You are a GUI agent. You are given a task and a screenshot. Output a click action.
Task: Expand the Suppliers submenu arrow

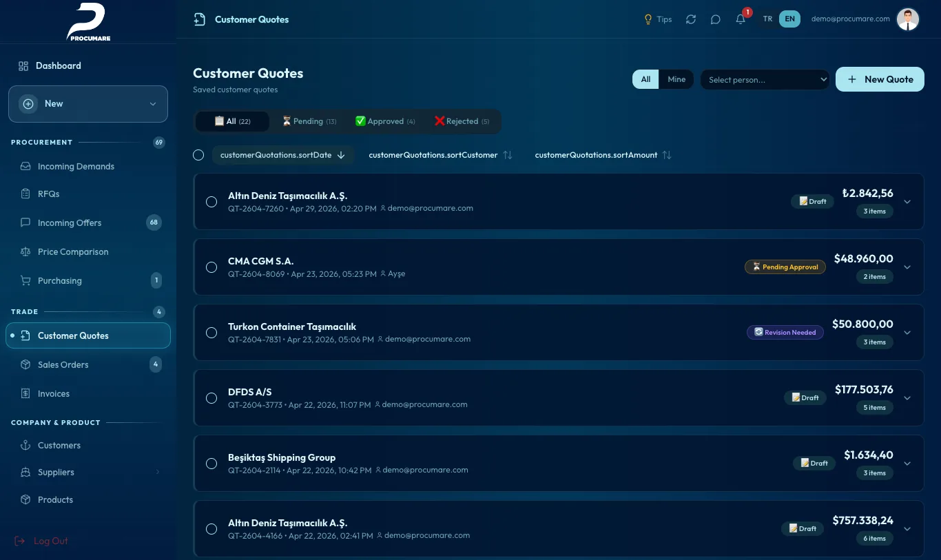point(157,473)
